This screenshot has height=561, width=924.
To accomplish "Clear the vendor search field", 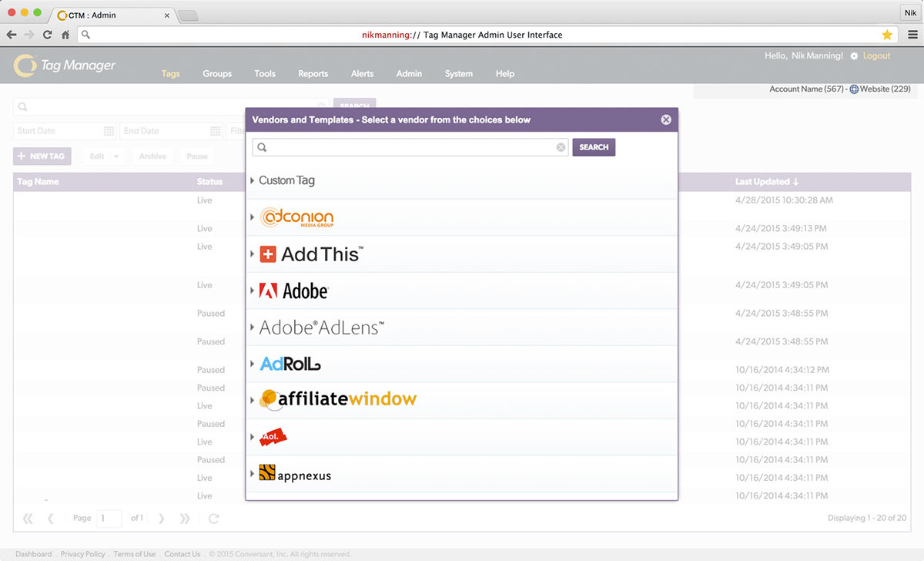I will click(561, 147).
